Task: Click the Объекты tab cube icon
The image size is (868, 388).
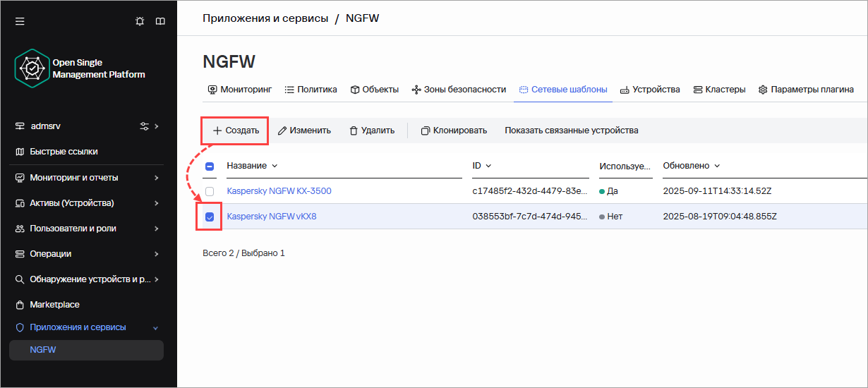Action: point(355,90)
